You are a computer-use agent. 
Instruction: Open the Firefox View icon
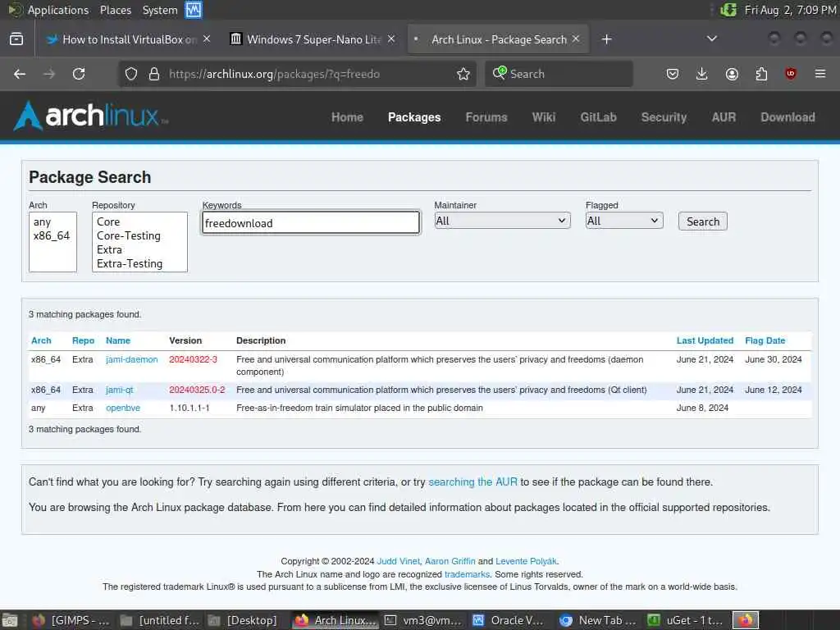[16, 39]
